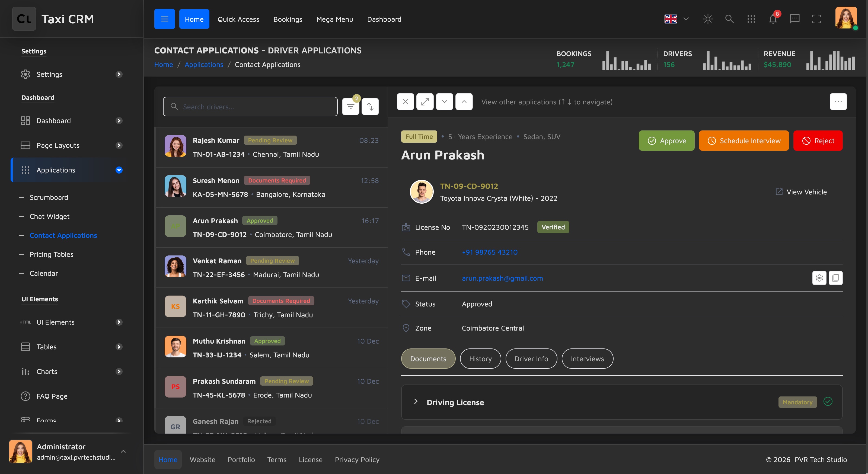Screen dimensions: 868x474
Task: Copy email using the copy icon
Action: 836,278
